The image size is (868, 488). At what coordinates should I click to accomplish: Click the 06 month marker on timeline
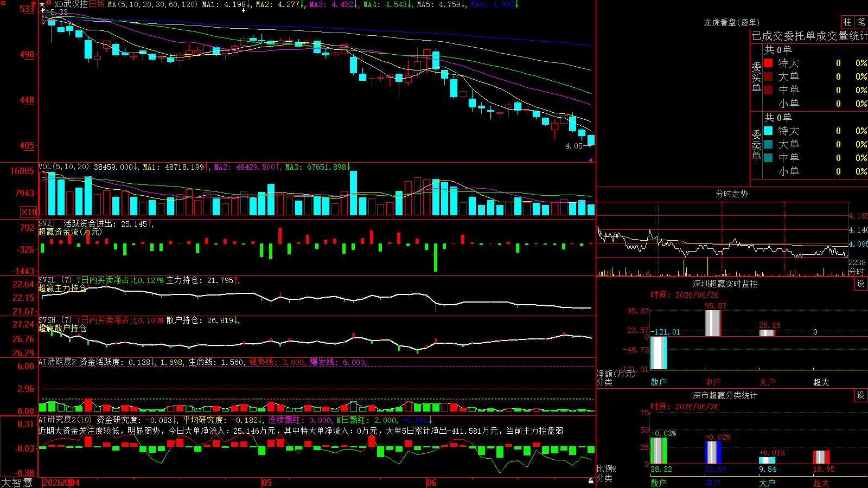click(432, 483)
